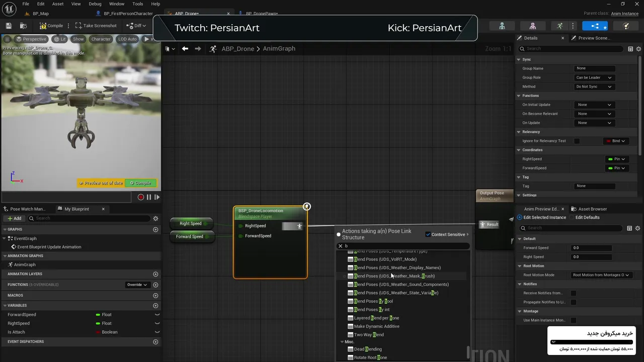The width and height of the screenshot is (644, 362).
Task: Toggle Receive Notifies from checkbox
Action: (x=574, y=293)
